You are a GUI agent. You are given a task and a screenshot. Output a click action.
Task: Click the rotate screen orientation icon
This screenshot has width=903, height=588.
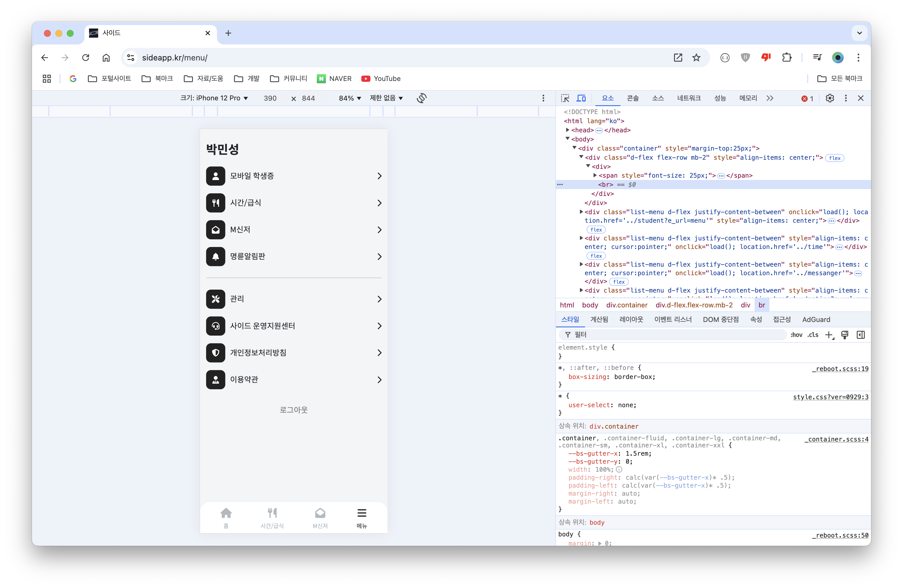tap(422, 98)
